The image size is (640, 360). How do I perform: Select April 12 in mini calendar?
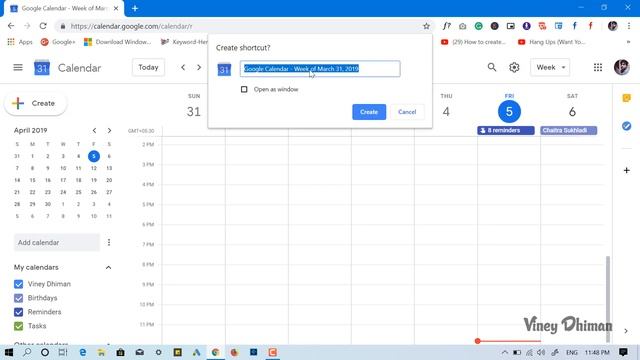(x=94, y=168)
